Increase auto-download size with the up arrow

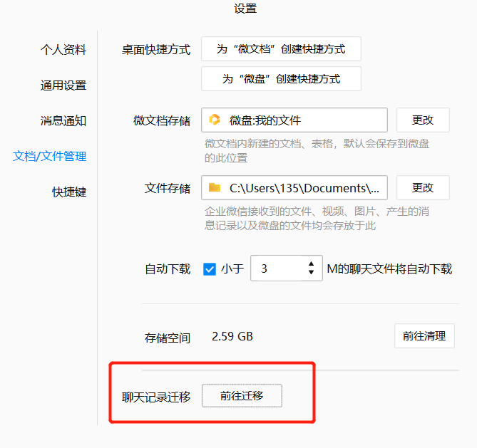(x=311, y=264)
